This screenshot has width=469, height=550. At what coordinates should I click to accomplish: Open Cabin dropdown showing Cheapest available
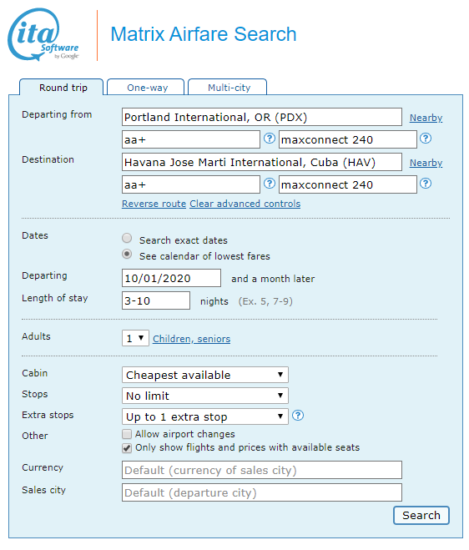pos(205,375)
